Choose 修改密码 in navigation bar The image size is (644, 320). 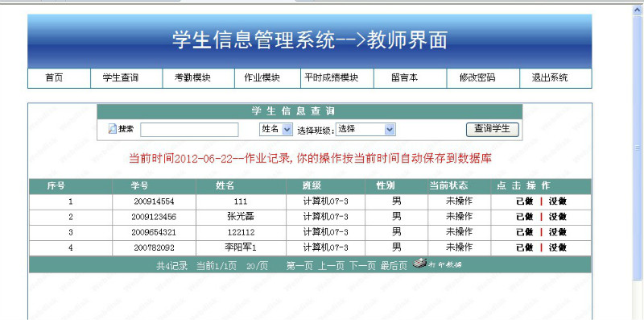click(x=477, y=77)
